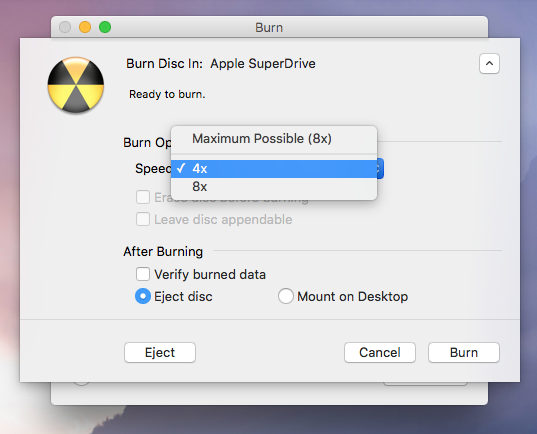Enable Verify burned data checkbox
Viewport: 537px width, 434px height.
(x=143, y=274)
